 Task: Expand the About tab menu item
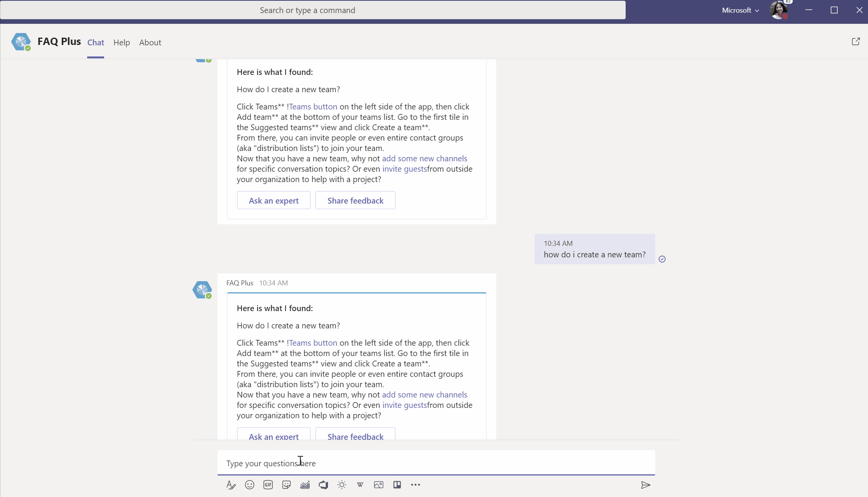click(150, 42)
